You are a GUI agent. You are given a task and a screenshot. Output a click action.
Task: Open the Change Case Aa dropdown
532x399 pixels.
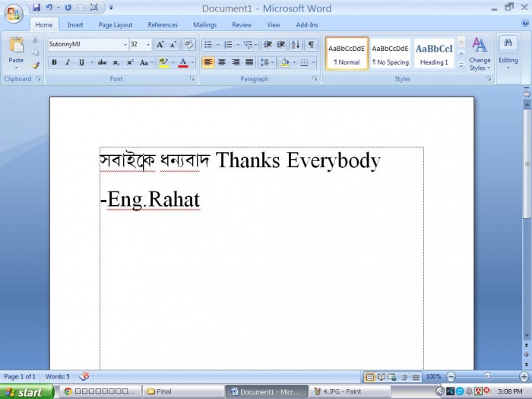point(146,62)
